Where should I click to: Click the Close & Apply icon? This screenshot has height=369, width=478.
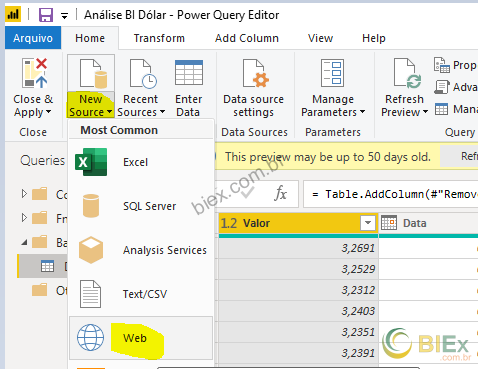[34, 73]
